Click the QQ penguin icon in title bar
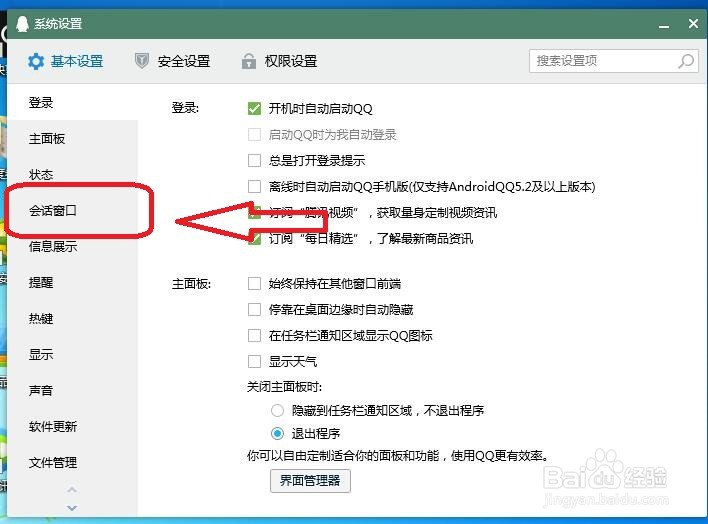 click(22, 24)
